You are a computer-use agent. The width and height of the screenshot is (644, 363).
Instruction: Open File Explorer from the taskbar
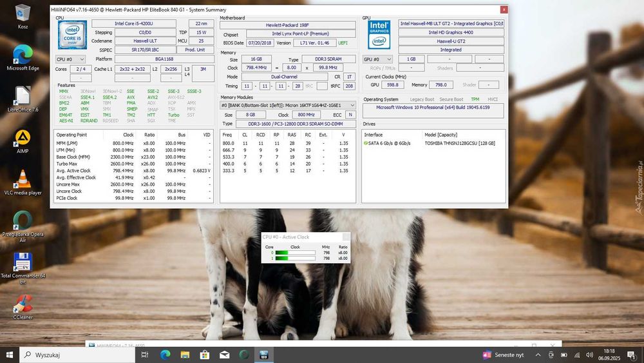pyautogui.click(x=185, y=355)
